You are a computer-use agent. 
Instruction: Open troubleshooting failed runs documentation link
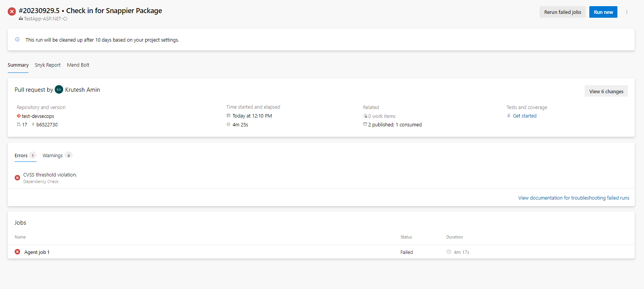point(574,198)
